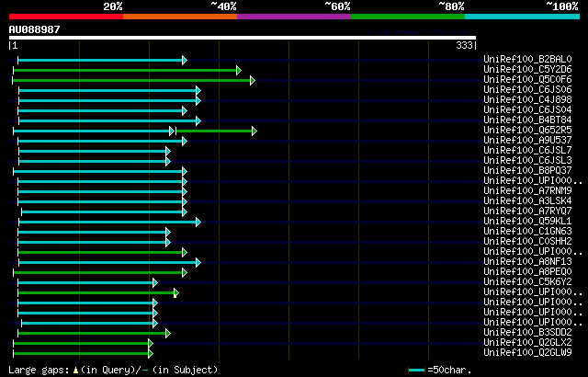This screenshot has width=588, height=377.
Task: Select the UniRef100_C6JSL3 label
Action: (x=527, y=161)
